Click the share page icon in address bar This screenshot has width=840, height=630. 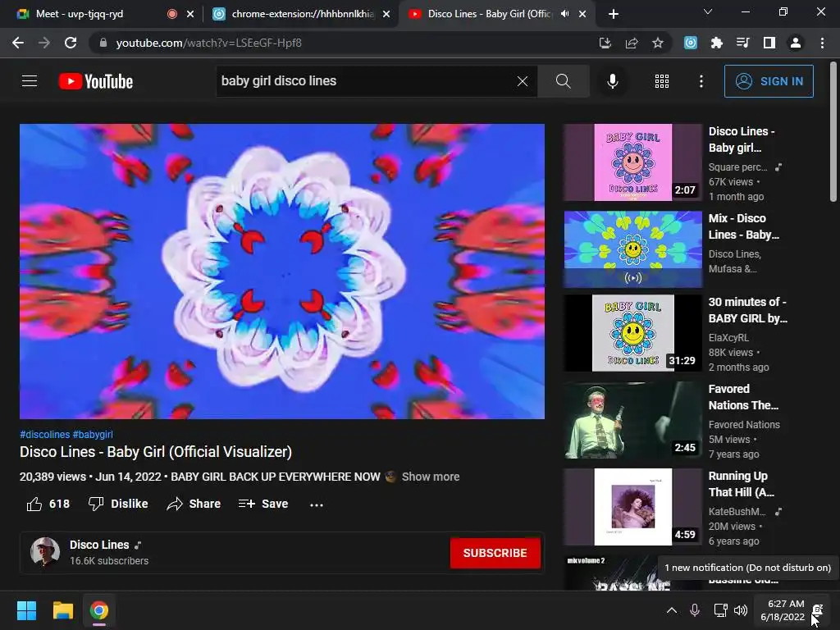632,43
